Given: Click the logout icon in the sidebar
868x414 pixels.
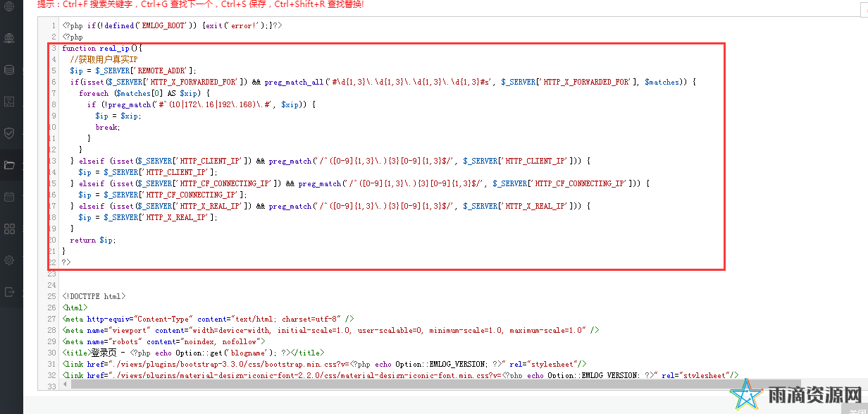Looking at the screenshot, I should coord(9,291).
